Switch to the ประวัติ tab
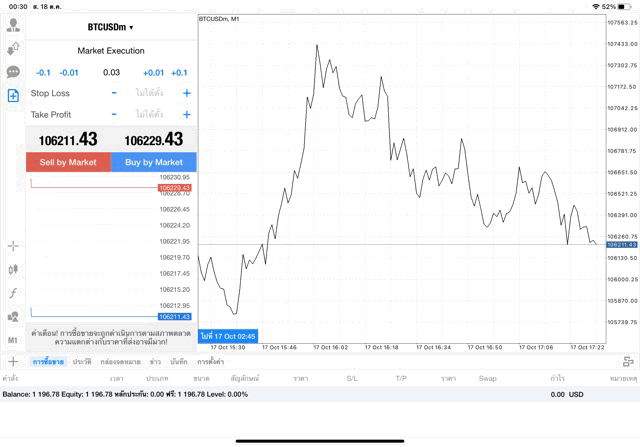 point(81,361)
